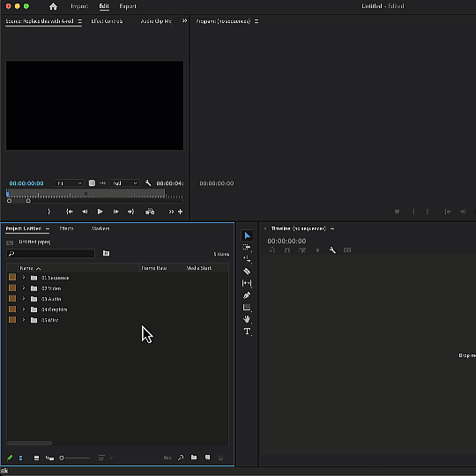Open the Effect Controls tab
Viewport: 476px width, 476px height.
pos(107,21)
